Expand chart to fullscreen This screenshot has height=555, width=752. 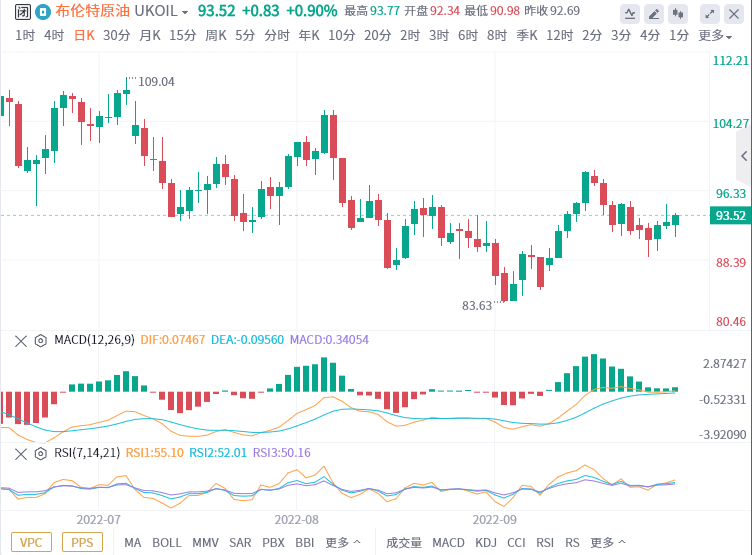[709, 14]
